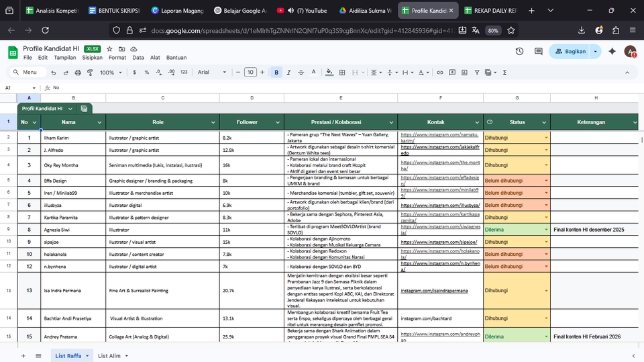Image resolution: width=644 pixels, height=362 pixels.
Task: Open Nama column filter dropdown
Action: (x=99, y=122)
